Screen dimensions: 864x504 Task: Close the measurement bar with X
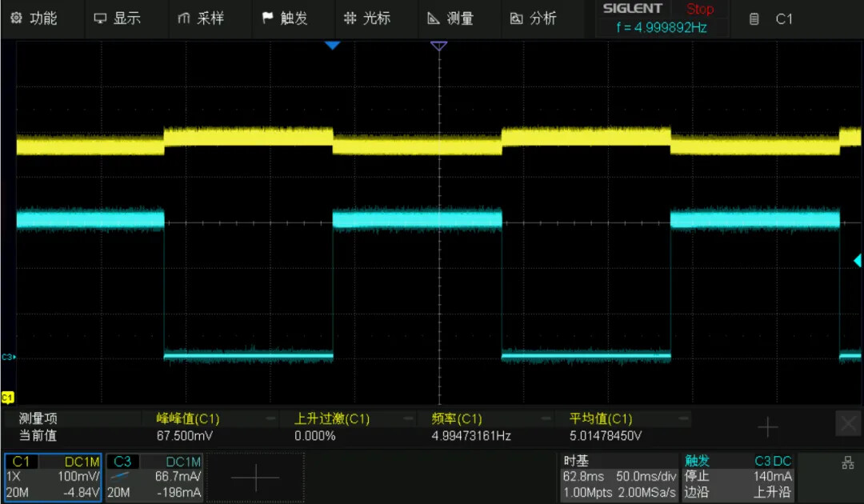(x=847, y=423)
